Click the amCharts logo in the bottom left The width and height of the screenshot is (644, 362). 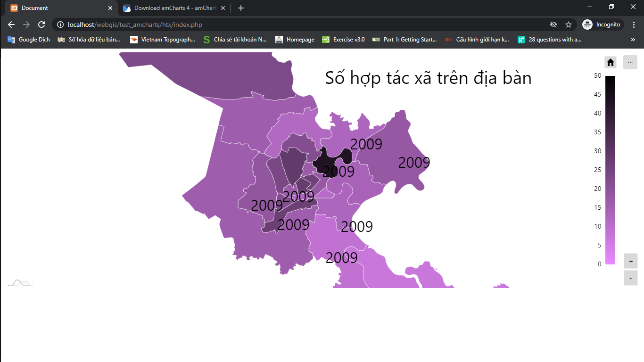pos(20,283)
